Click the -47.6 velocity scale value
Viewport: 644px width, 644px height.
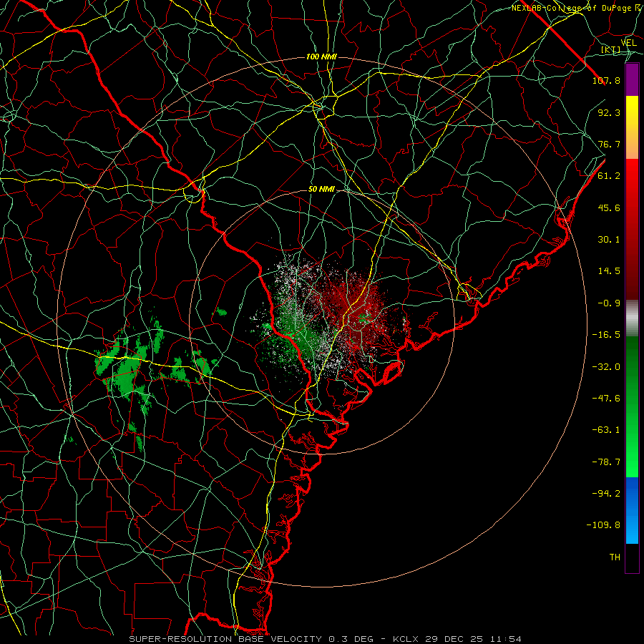tap(606, 399)
